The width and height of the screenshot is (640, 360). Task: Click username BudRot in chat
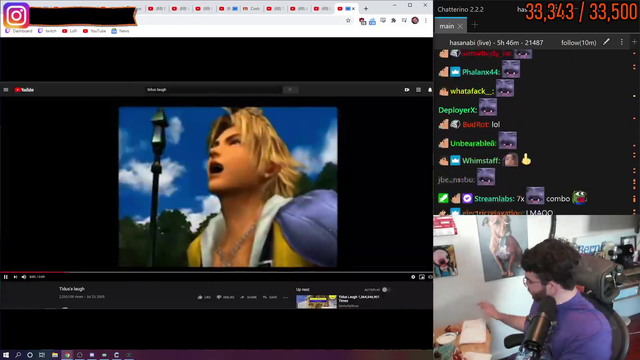[476, 124]
